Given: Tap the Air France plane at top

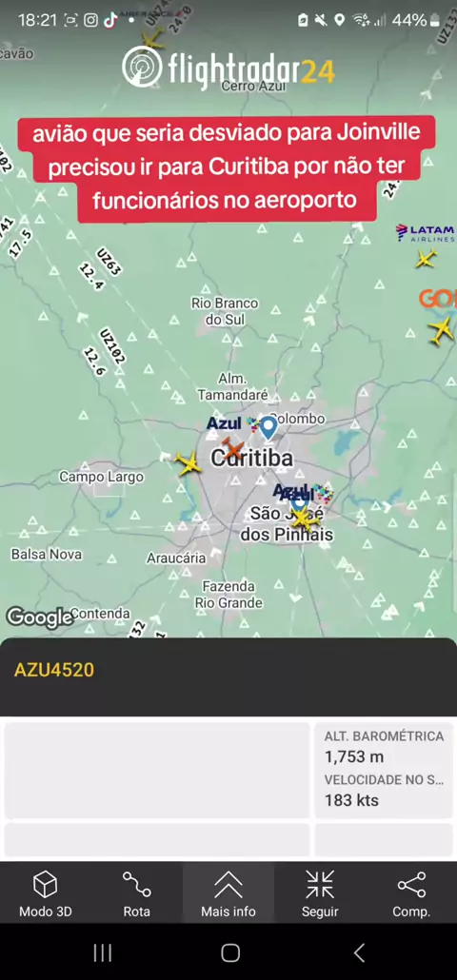Looking at the screenshot, I should [152, 39].
